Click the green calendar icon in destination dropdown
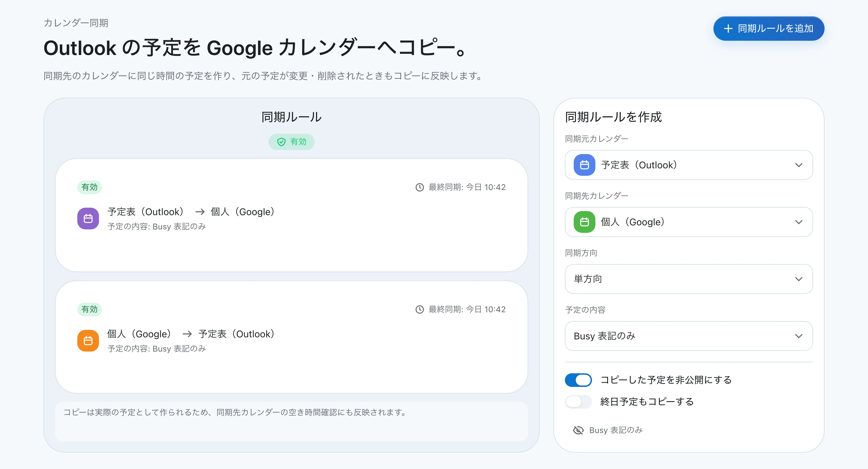 585,222
